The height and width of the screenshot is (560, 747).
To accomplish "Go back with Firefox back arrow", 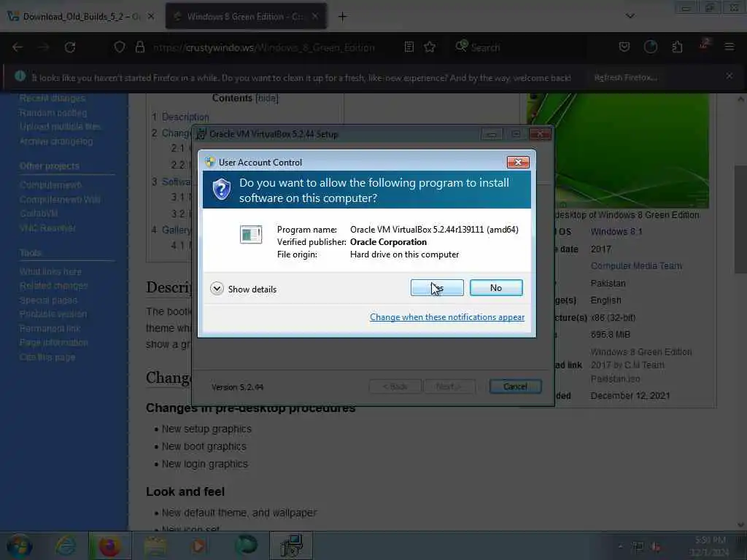I will 18,47.
